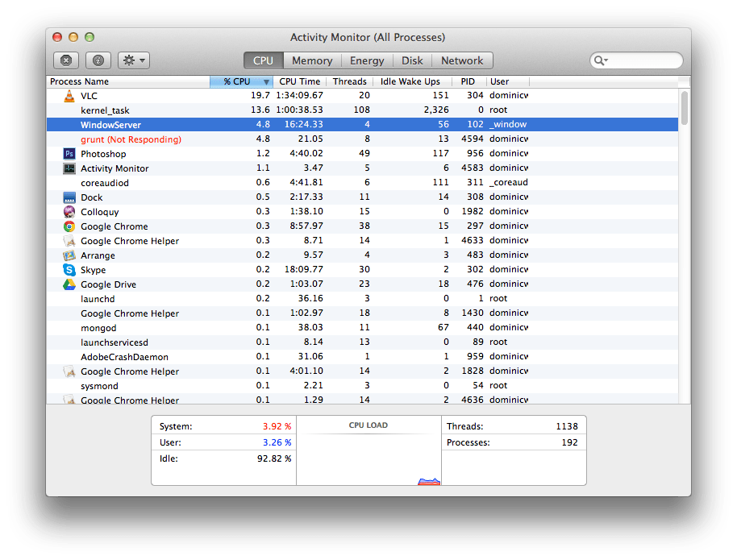Select the VLC icon in the process list
737x560 pixels.
coord(69,95)
